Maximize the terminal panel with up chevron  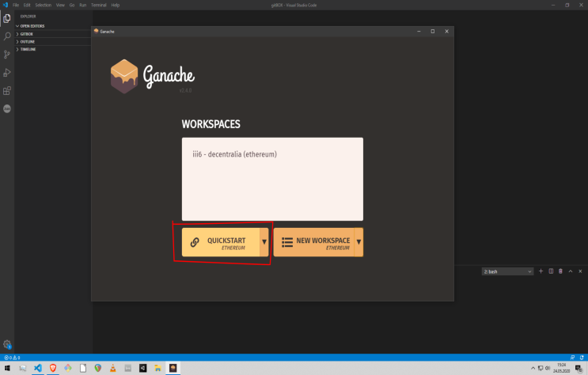pyautogui.click(x=571, y=271)
